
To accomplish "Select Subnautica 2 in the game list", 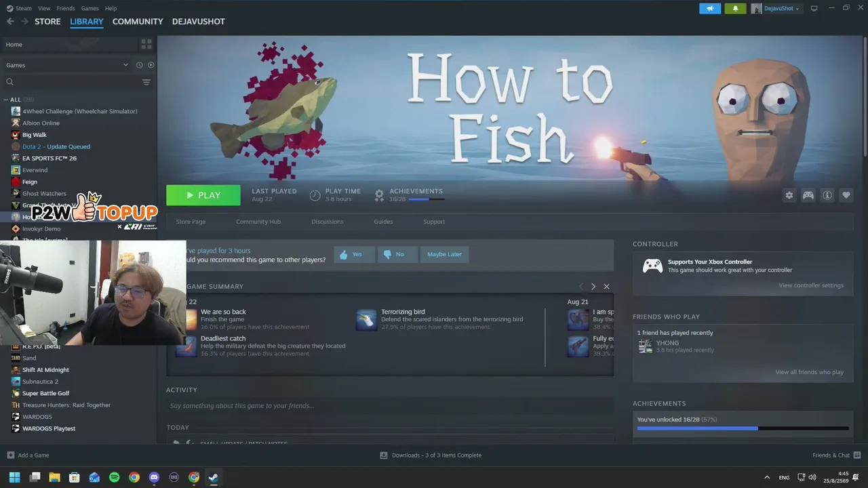I will 40,382.
